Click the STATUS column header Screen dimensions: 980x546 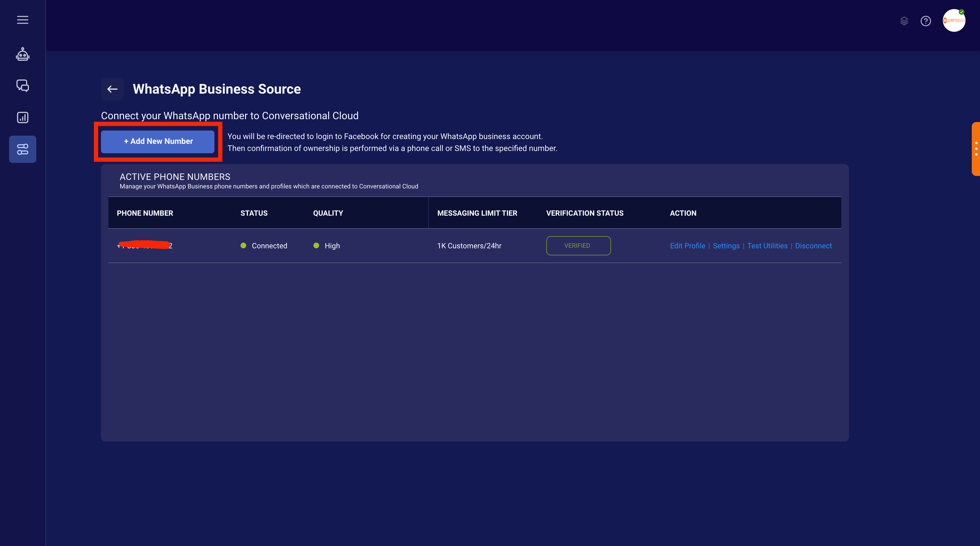[254, 213]
